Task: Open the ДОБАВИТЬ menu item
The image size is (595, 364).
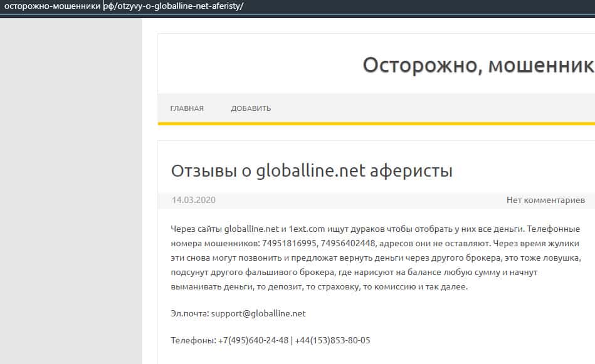Action: 251,108
